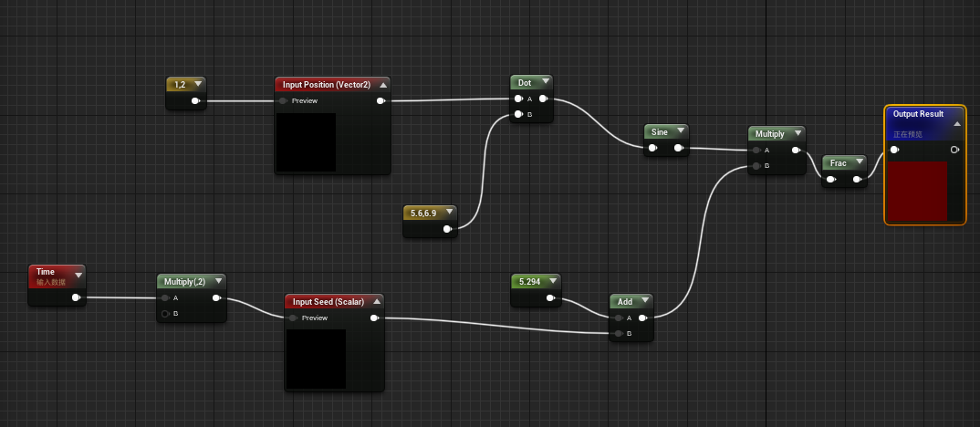Expand the Time node dropdown arrow

click(x=78, y=275)
